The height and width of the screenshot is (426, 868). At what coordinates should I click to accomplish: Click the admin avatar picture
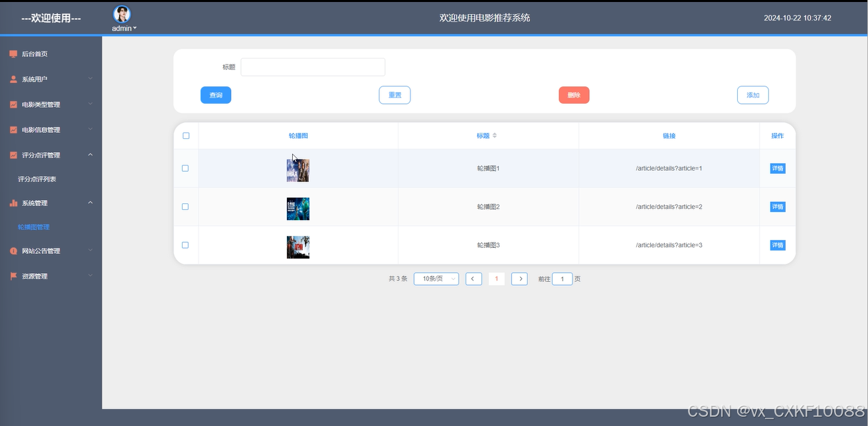(122, 14)
